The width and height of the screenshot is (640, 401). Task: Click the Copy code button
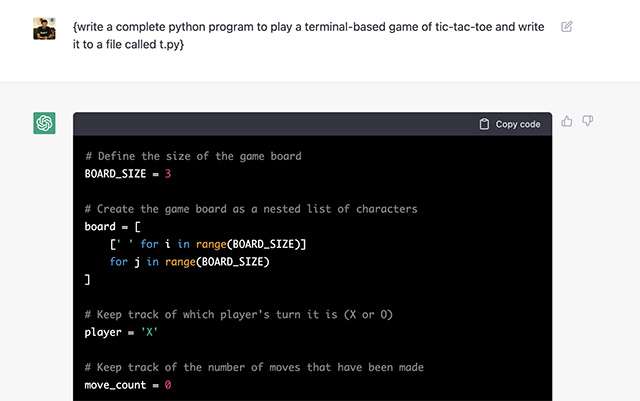click(510, 124)
